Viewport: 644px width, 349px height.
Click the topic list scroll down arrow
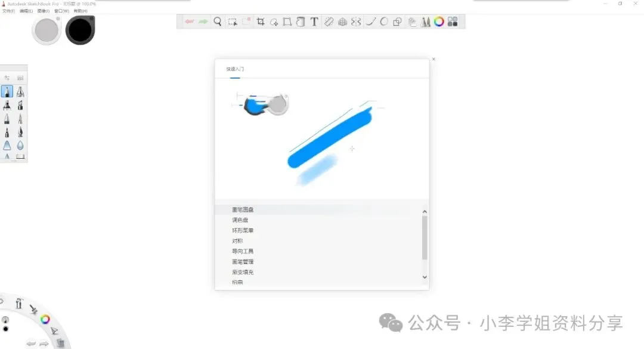(425, 277)
